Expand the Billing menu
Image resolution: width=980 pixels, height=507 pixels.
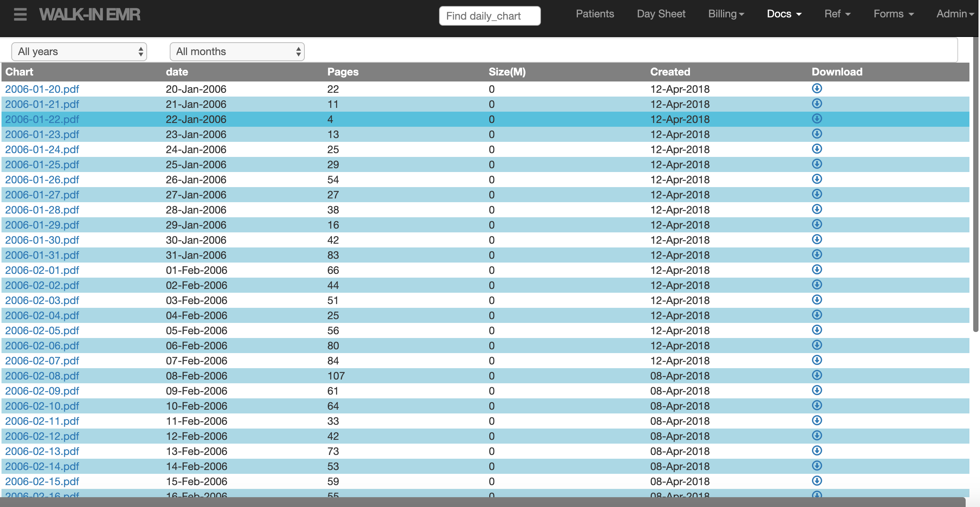726,14
